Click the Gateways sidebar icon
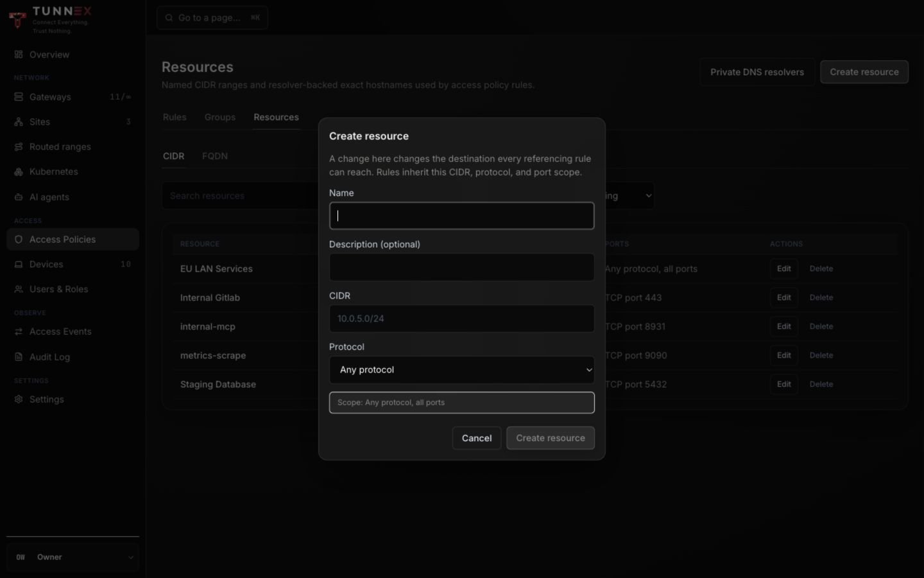The height and width of the screenshot is (578, 924). pos(19,97)
